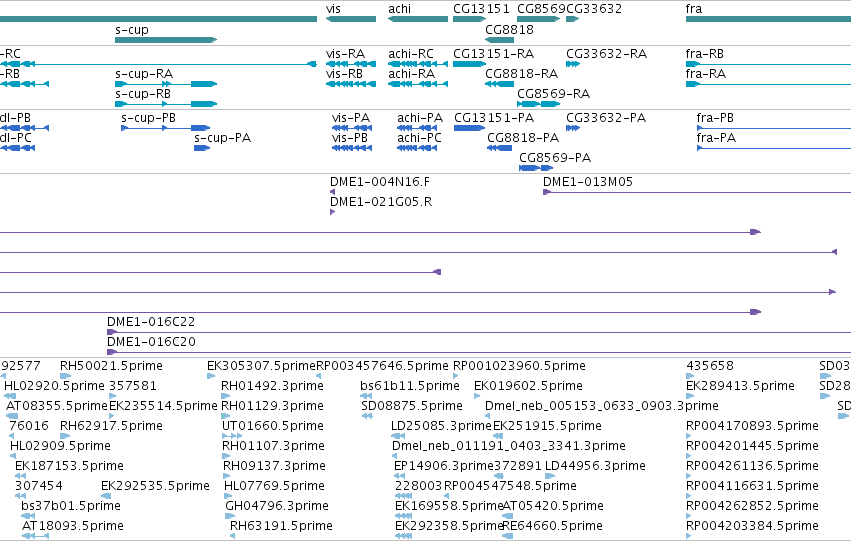
Task: Click EK019602.5prime EST label
Action: pos(528,386)
